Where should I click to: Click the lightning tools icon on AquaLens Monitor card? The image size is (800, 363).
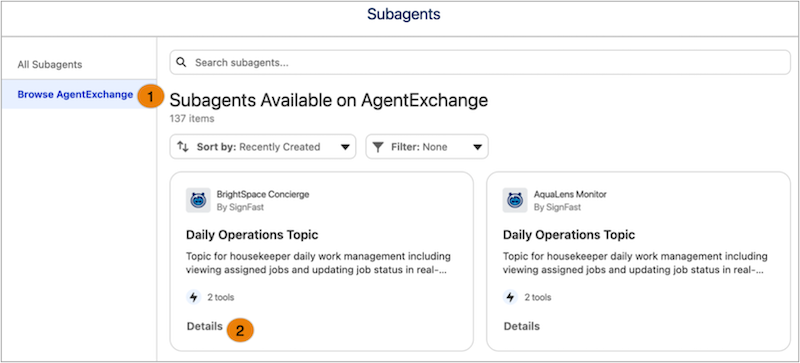click(511, 297)
